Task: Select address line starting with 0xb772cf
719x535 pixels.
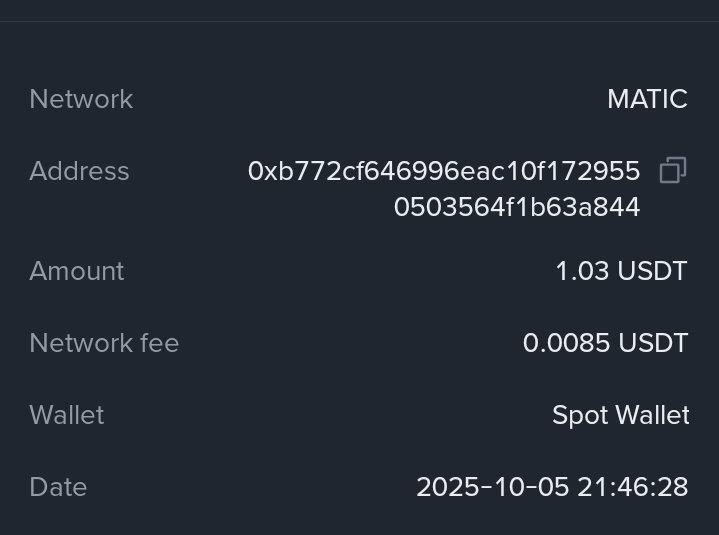Action: pos(444,171)
